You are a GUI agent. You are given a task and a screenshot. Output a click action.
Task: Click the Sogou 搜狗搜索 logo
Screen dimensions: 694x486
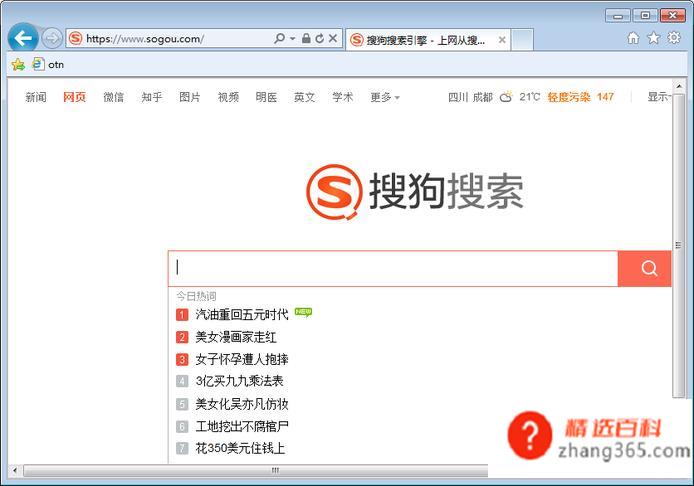[415, 191]
